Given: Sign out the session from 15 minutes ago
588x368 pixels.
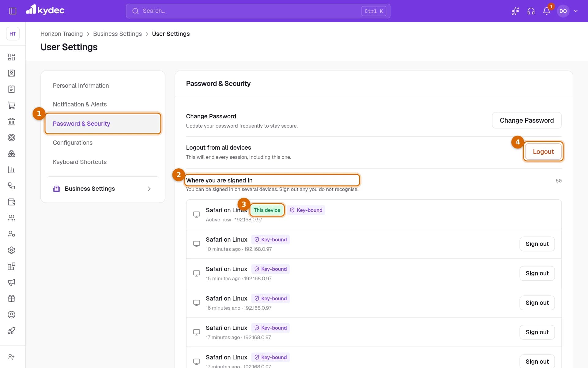Looking at the screenshot, I should pos(537,273).
